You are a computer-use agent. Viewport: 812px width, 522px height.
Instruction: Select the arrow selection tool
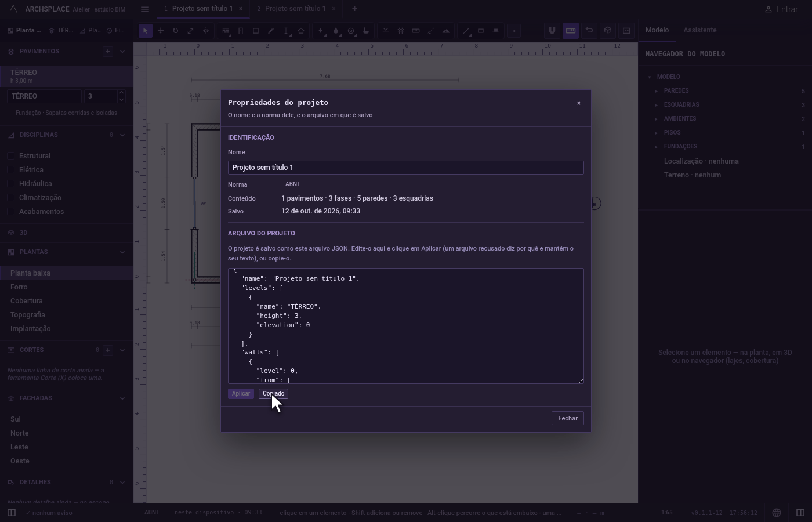(x=146, y=31)
